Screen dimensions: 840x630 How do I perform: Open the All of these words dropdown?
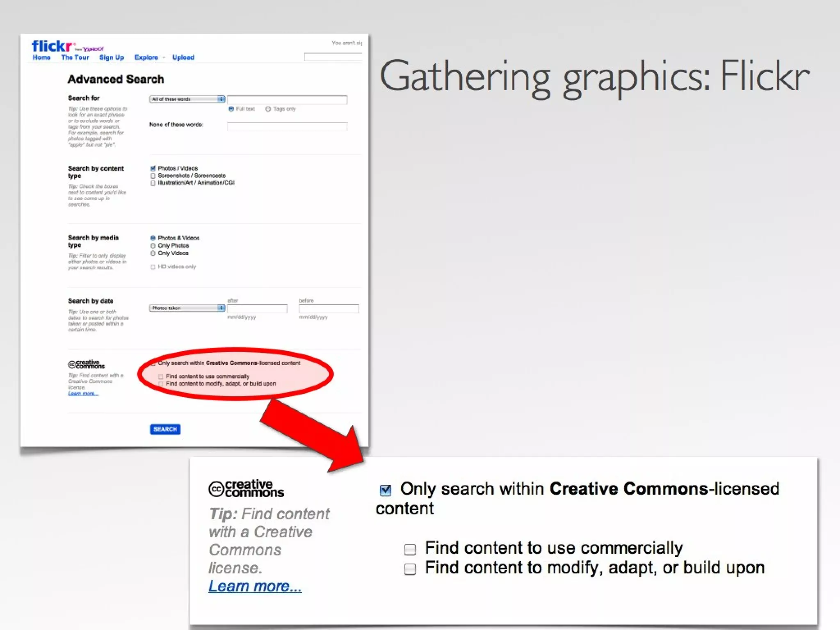point(187,99)
